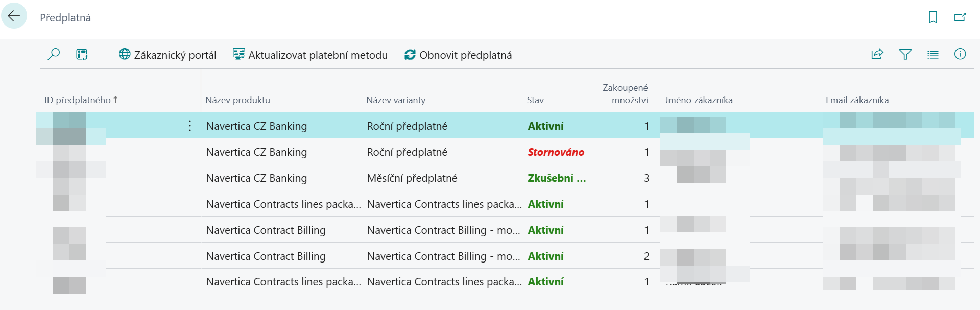This screenshot has height=310, width=980.
Task: Click the back arrow to leave Předplatná
Action: pos(14,15)
